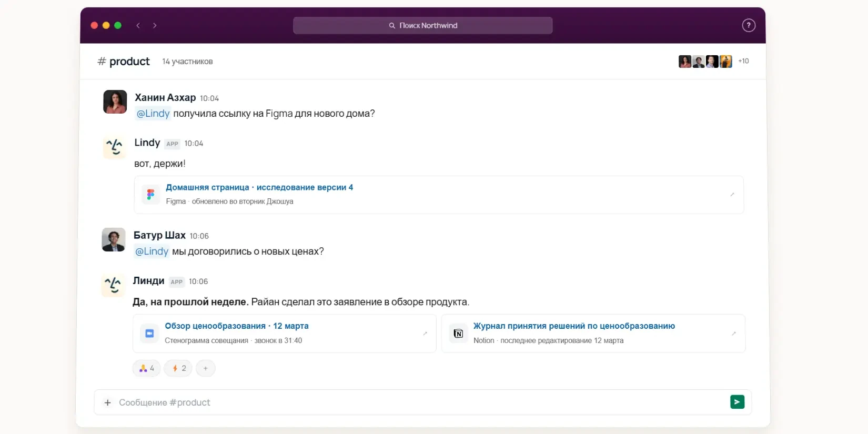
Task: Open the +10 members count
Action: pos(743,61)
